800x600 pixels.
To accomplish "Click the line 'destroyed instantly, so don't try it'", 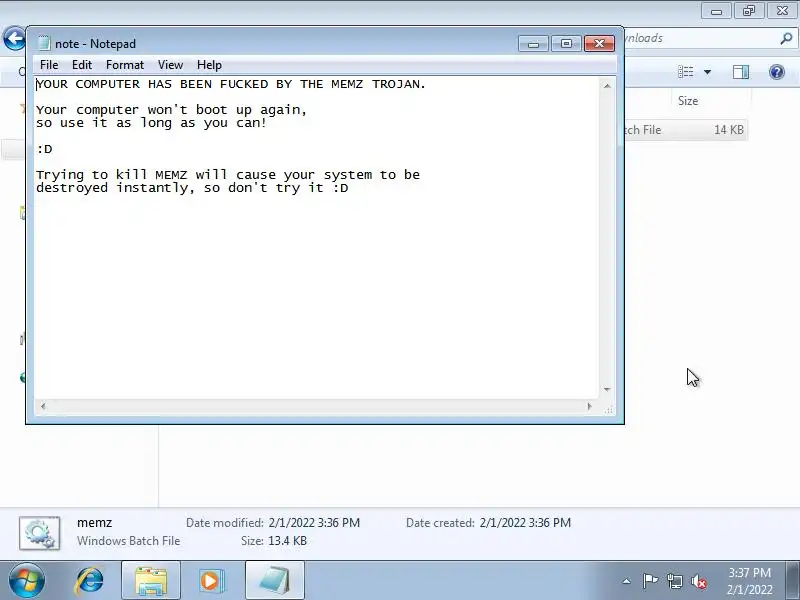I will tap(192, 188).
